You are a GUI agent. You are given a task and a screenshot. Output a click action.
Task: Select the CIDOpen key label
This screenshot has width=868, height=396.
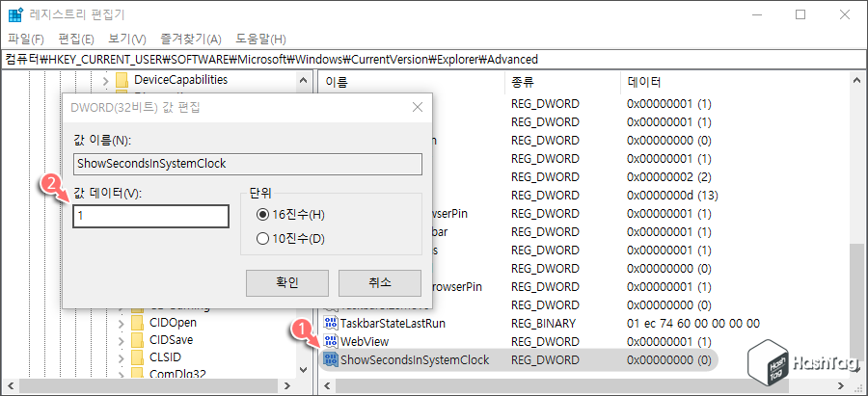[173, 323]
